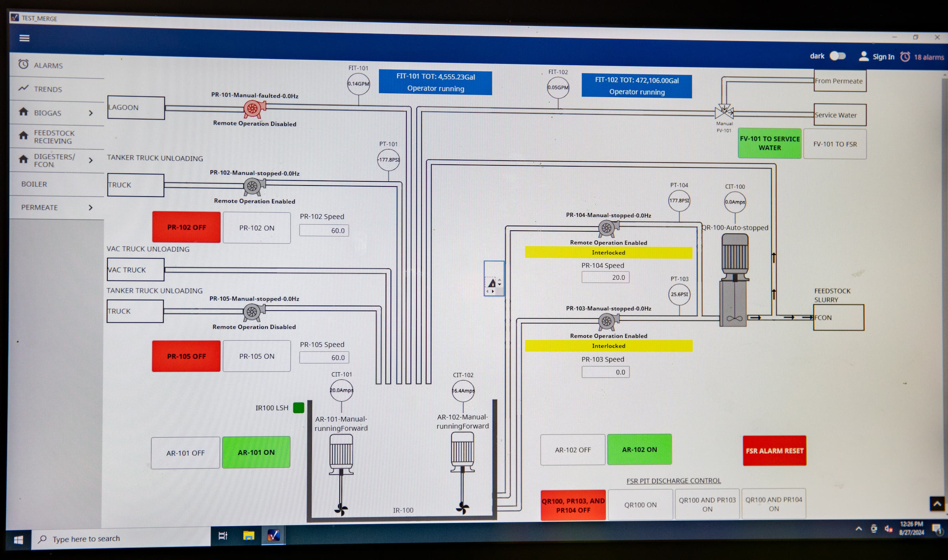
Task: Switch AR-102 on
Action: coord(639,449)
